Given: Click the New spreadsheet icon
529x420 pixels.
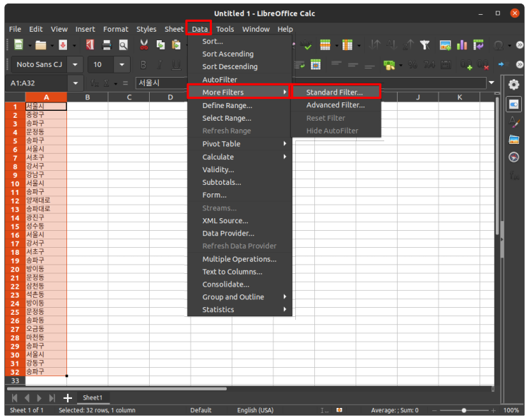Looking at the screenshot, I should coord(18,45).
